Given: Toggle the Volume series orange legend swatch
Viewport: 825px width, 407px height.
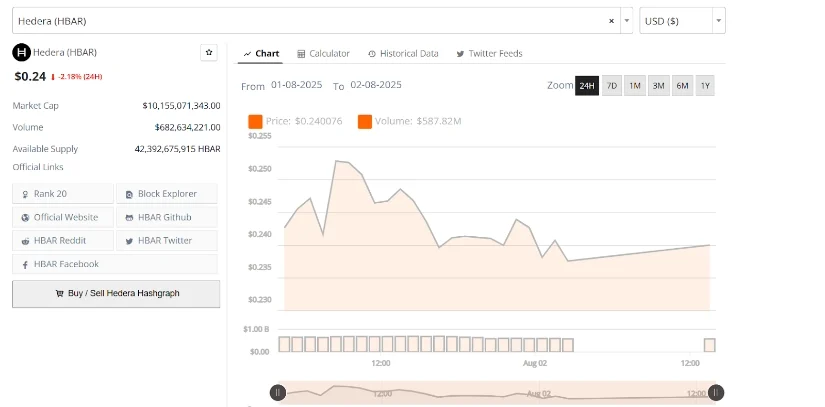Looking at the screenshot, I should [365, 121].
